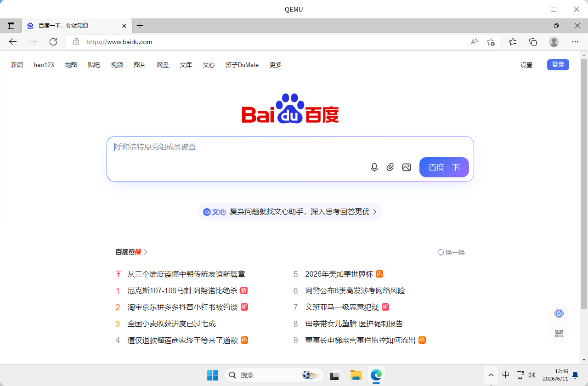The height and width of the screenshot is (386, 588).
Task: Refresh the page with the reload icon
Action: (x=53, y=42)
